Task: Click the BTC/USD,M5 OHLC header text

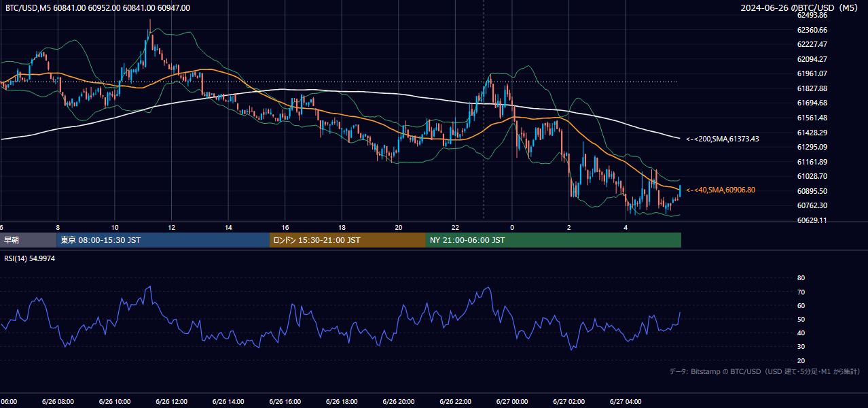Action: point(98,8)
